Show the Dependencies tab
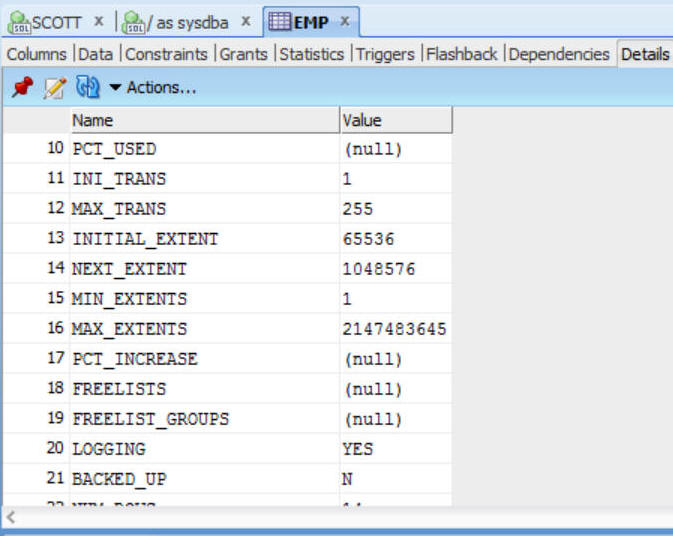 click(559, 54)
